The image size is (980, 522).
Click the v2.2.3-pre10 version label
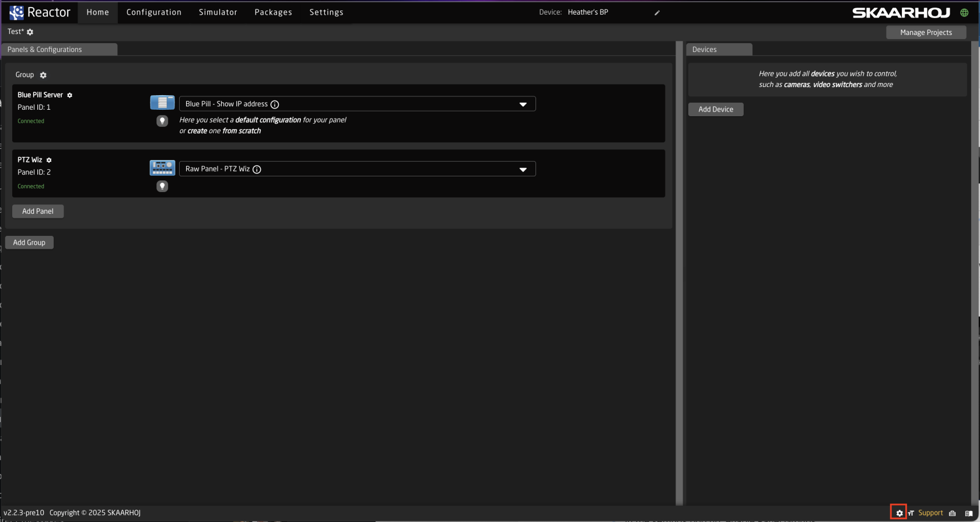click(24, 513)
